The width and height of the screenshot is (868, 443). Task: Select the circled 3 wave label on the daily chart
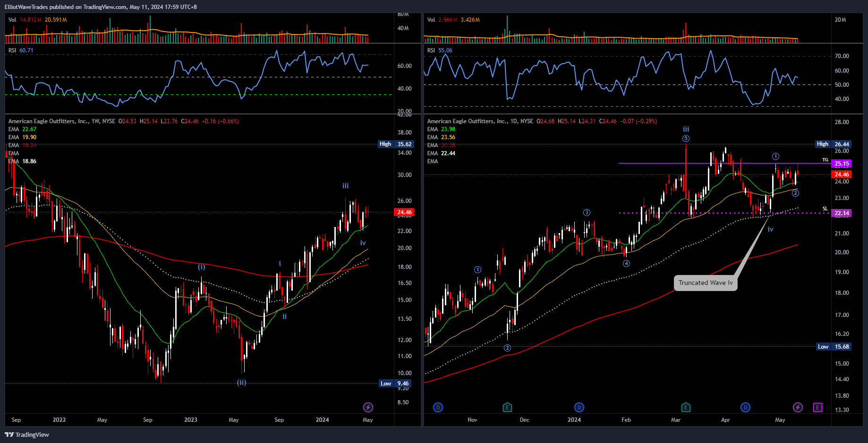click(x=587, y=212)
